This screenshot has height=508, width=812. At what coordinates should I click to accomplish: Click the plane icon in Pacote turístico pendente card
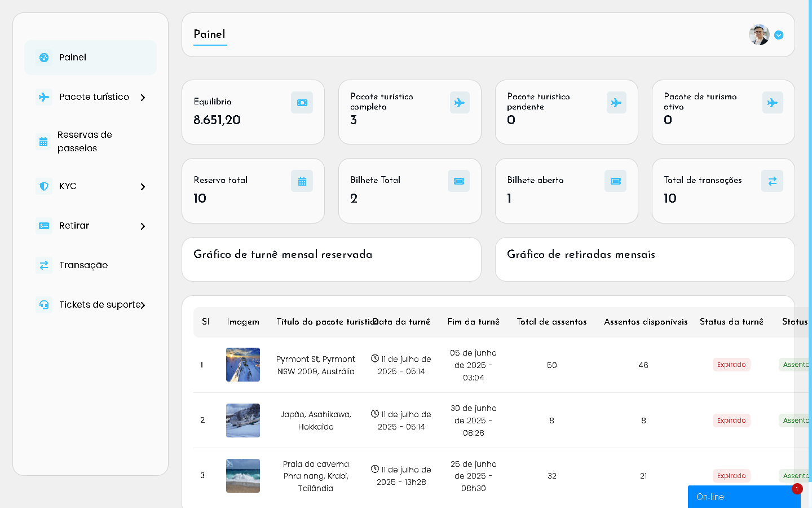(616, 103)
